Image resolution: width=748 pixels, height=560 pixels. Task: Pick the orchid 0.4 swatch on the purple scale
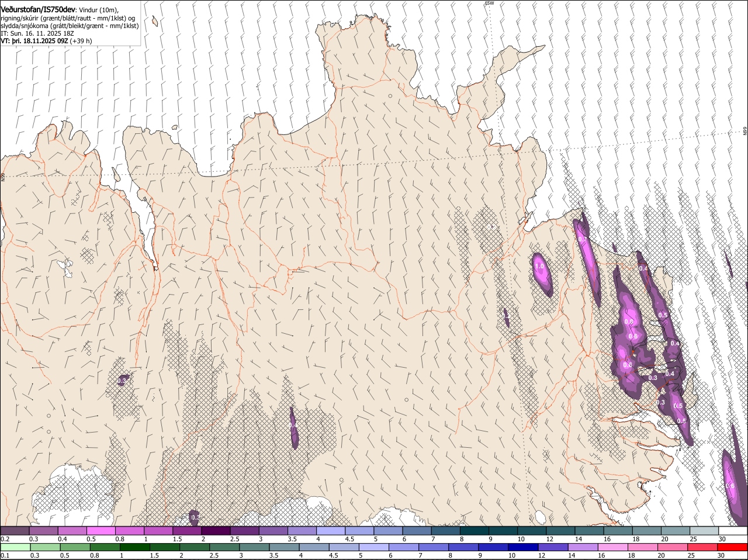coord(72,531)
